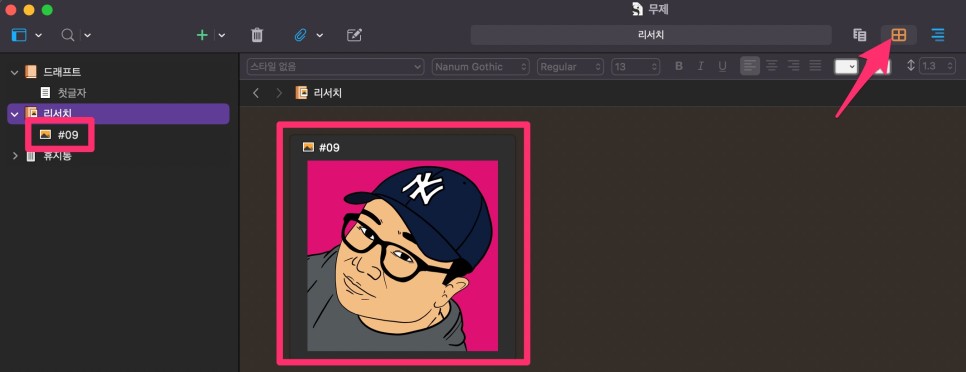Select the #09 image item in binder
Image resolution: width=966 pixels, height=372 pixels.
[68, 134]
